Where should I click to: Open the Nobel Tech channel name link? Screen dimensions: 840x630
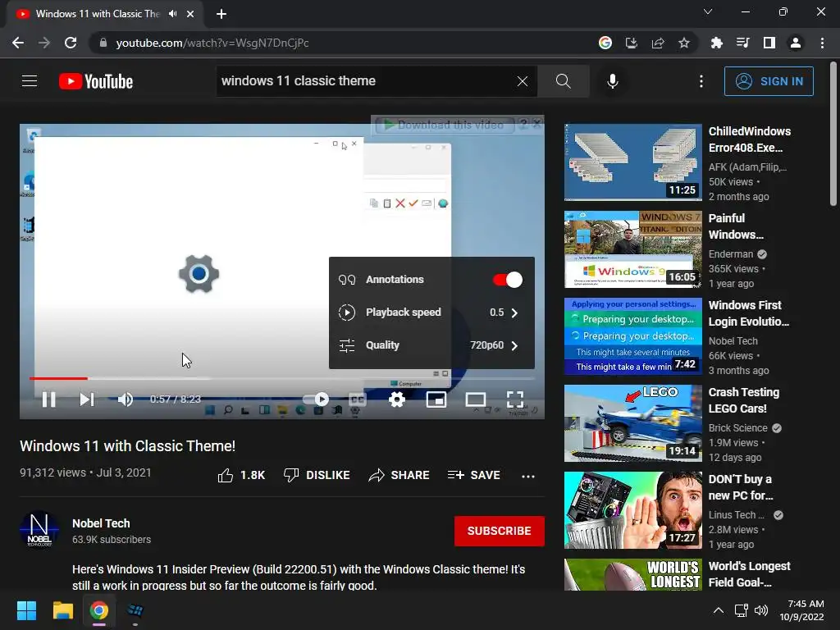click(101, 523)
